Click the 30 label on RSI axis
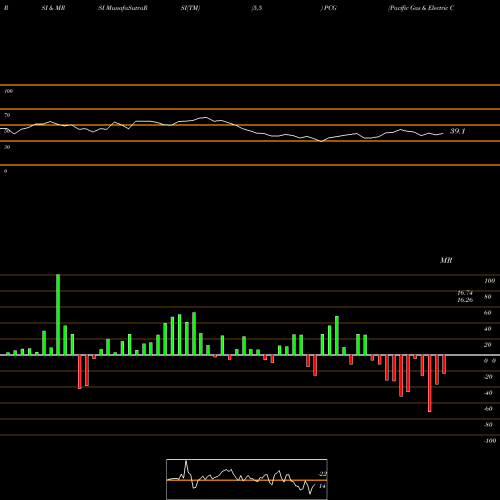Viewport: 500px width, 500px height. pyautogui.click(x=7, y=147)
